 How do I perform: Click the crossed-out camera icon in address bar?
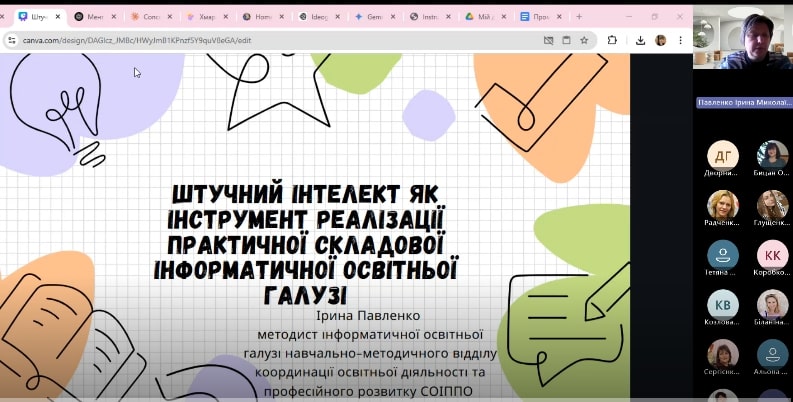pos(548,40)
